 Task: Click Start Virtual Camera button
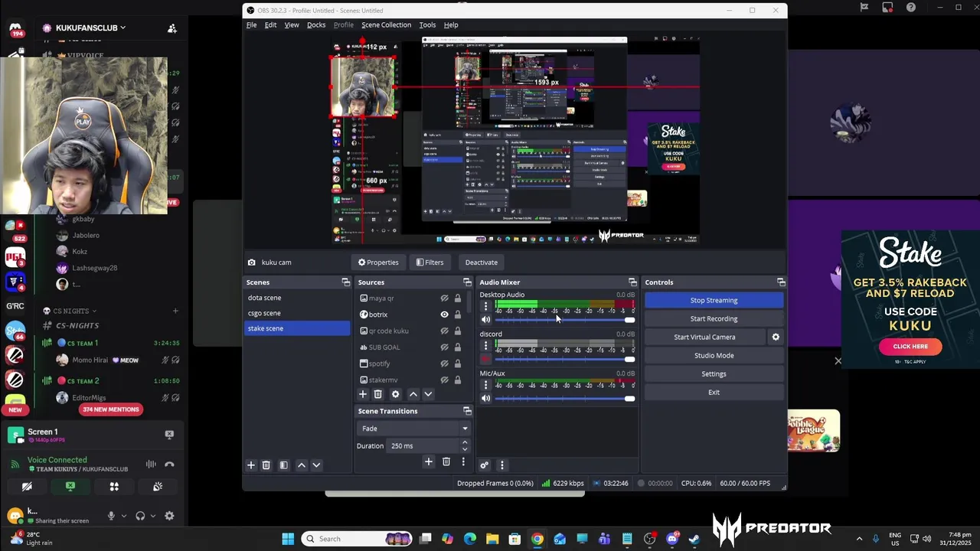(x=704, y=337)
